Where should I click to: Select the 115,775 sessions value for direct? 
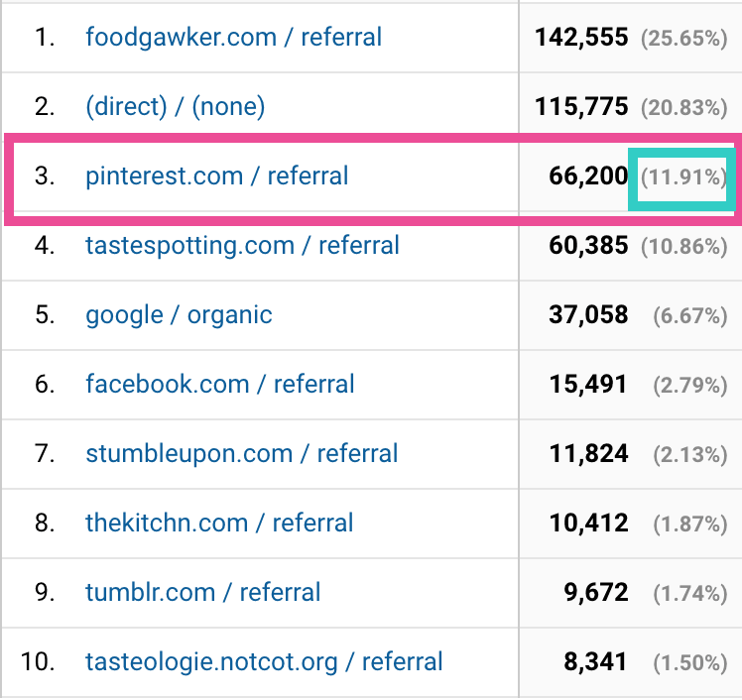coord(581,106)
